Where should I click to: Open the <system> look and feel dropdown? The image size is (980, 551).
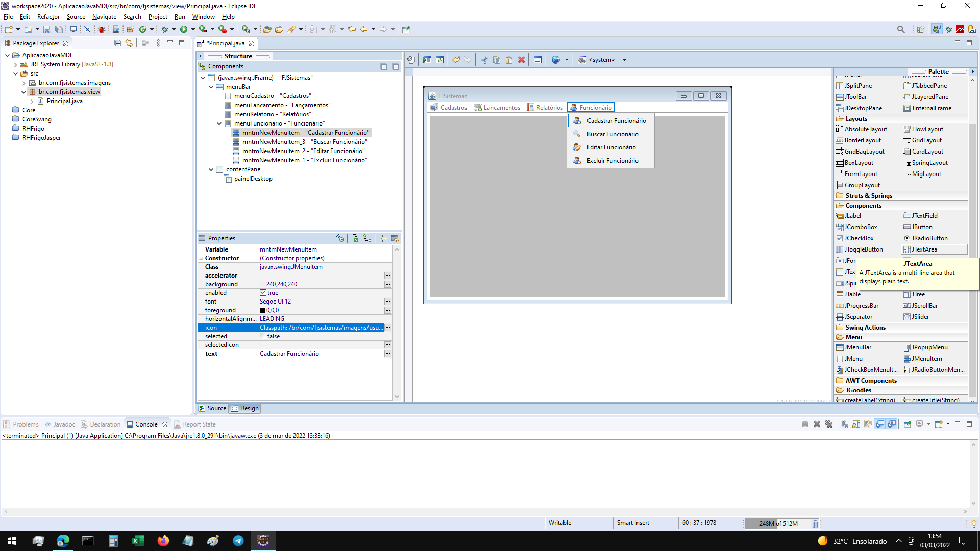point(624,60)
